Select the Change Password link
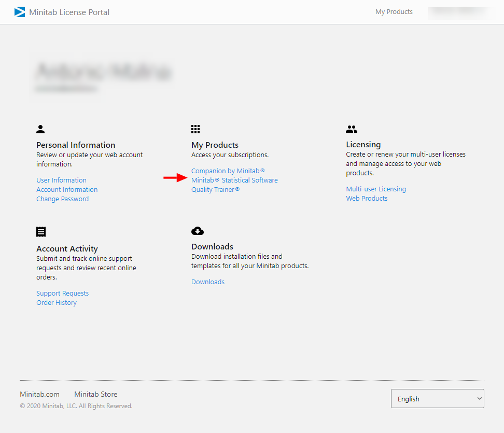Viewport: 504px width, 433px height. (x=62, y=199)
